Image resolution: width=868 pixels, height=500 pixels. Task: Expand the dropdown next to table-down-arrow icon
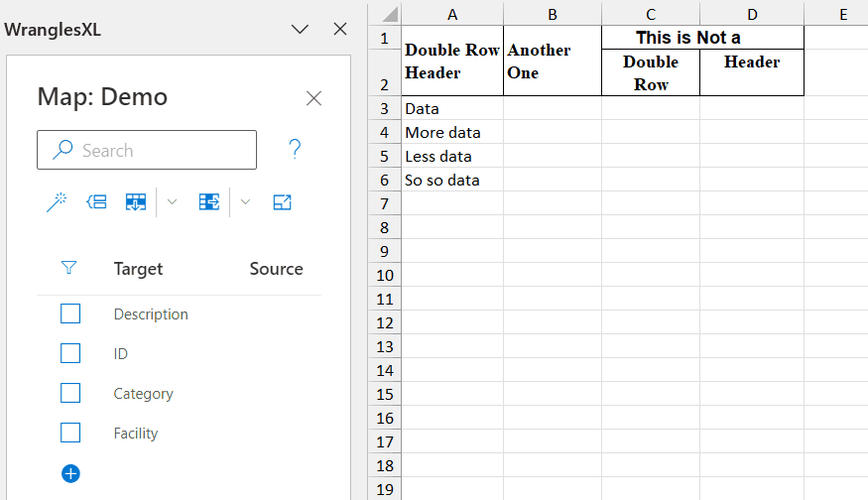click(172, 202)
